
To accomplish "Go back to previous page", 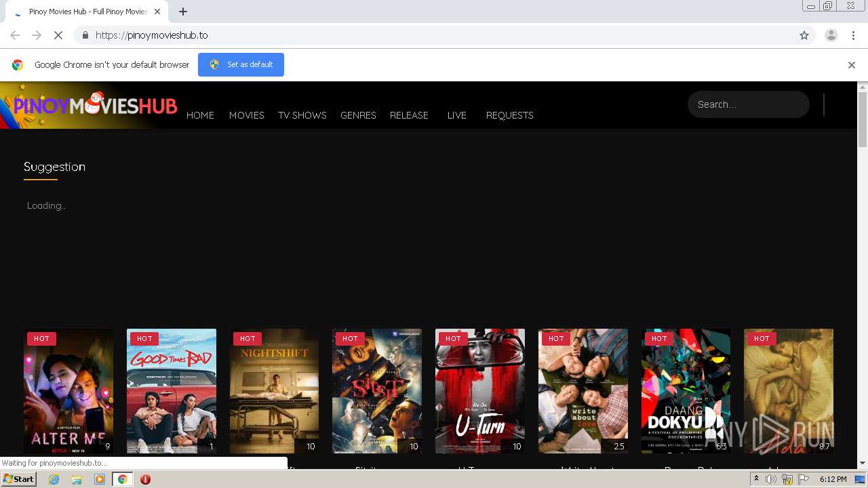I will 15,35.
